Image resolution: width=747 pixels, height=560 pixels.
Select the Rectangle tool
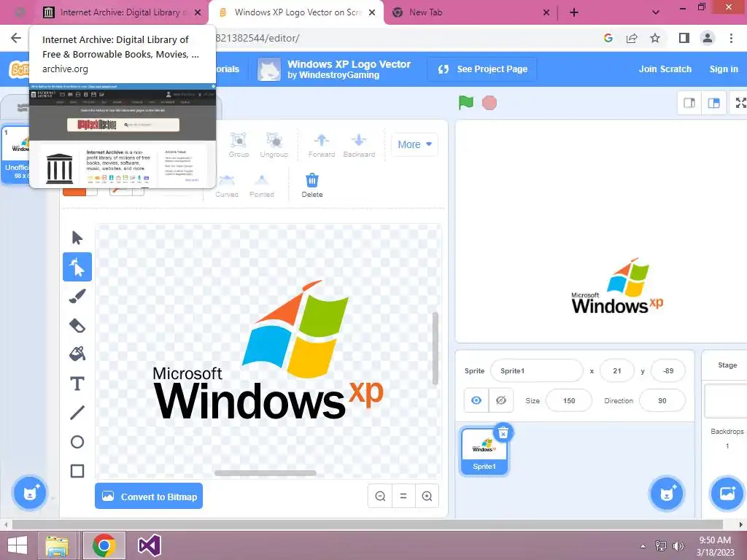[77, 471]
